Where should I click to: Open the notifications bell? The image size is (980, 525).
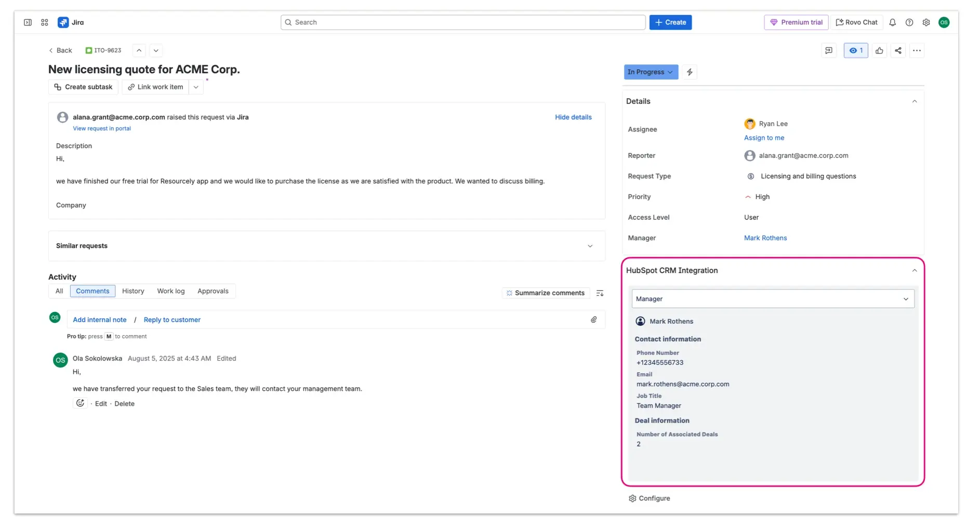(892, 22)
